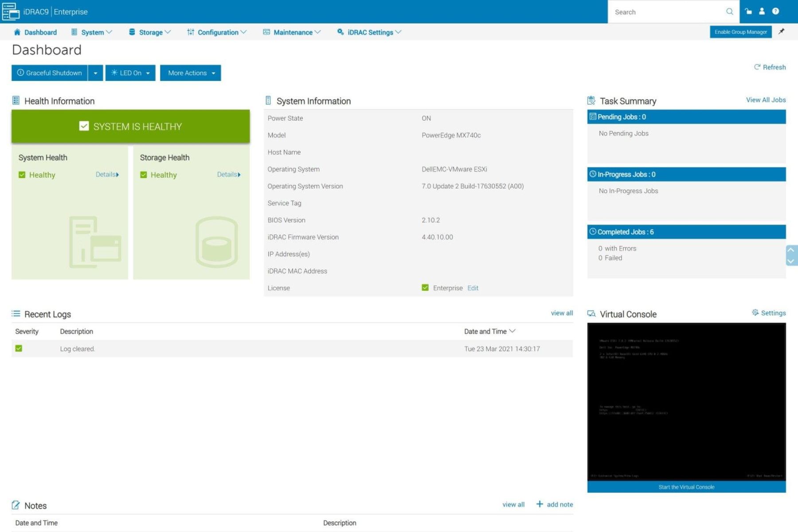Screen dimensions: 798x532
Task: Click the Log cleared. description text
Action: pos(78,349)
